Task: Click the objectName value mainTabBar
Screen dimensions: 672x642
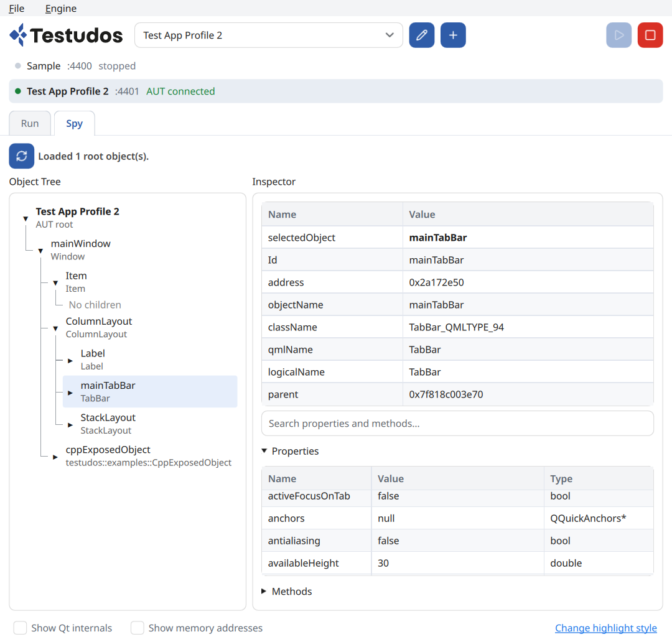Action: pos(436,305)
